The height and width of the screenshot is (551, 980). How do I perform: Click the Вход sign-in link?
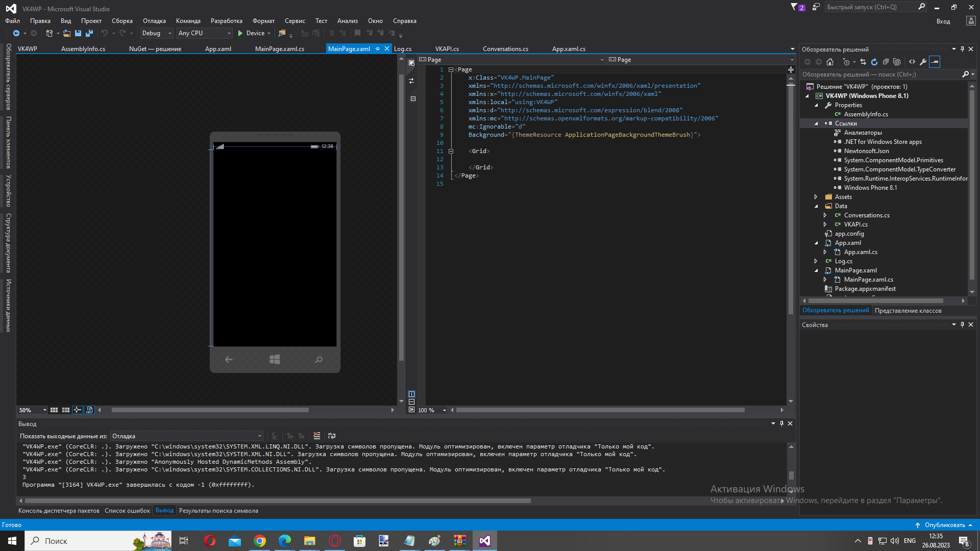tap(943, 21)
